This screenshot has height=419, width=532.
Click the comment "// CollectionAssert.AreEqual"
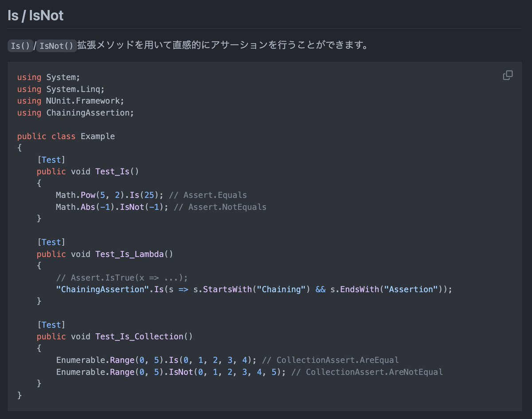330,360
